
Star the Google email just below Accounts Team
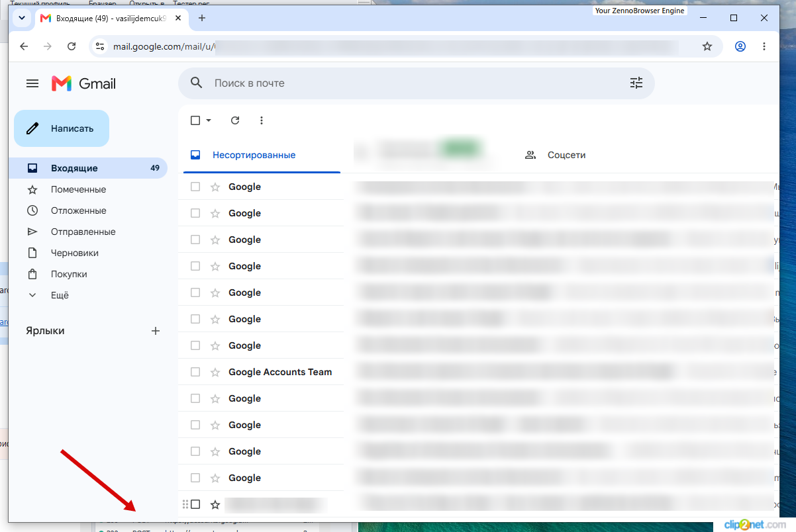215,398
